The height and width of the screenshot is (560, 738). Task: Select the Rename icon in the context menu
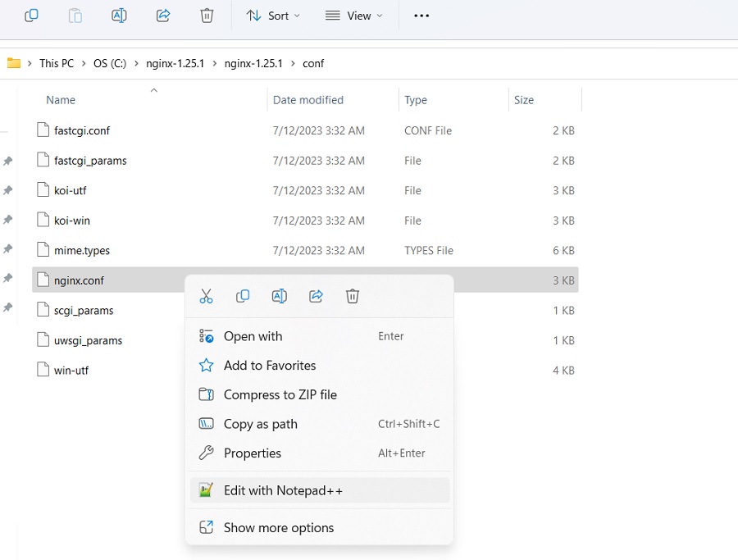(x=279, y=296)
